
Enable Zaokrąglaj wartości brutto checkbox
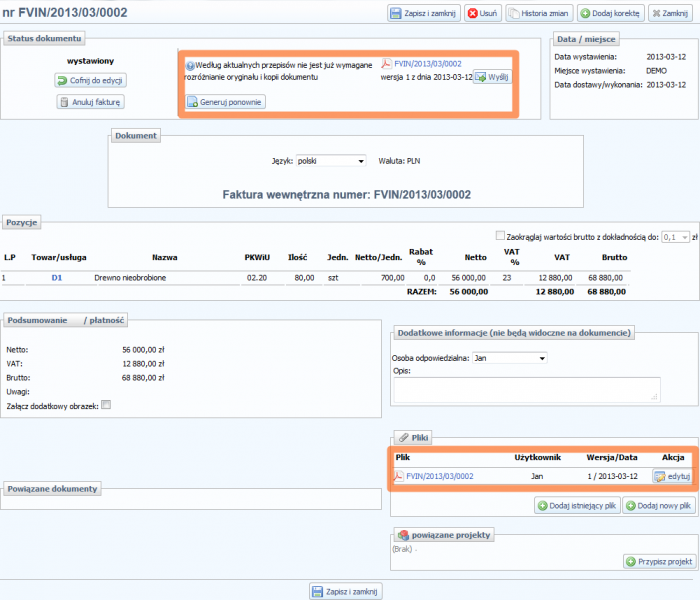tap(502, 237)
